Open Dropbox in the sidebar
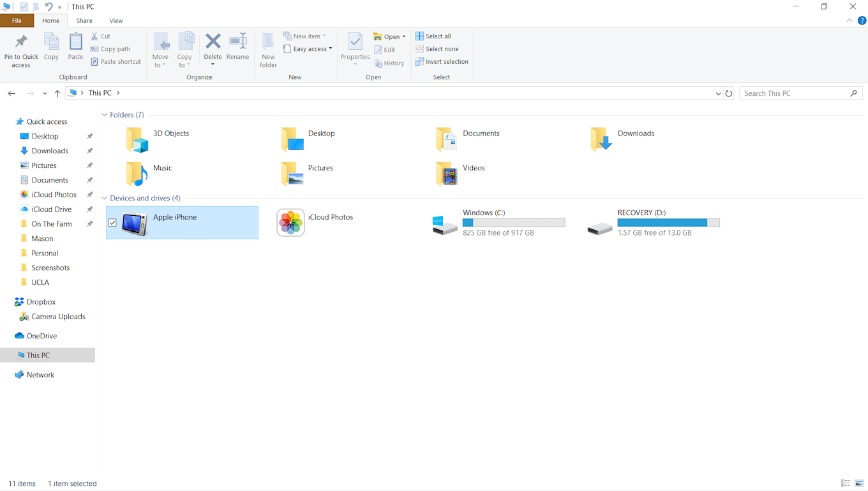 click(x=41, y=302)
